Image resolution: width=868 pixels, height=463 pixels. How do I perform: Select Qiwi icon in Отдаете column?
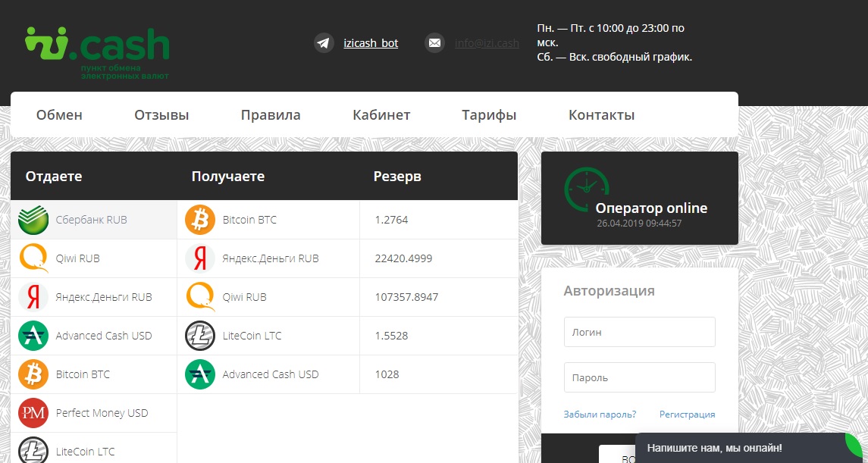[33, 258]
